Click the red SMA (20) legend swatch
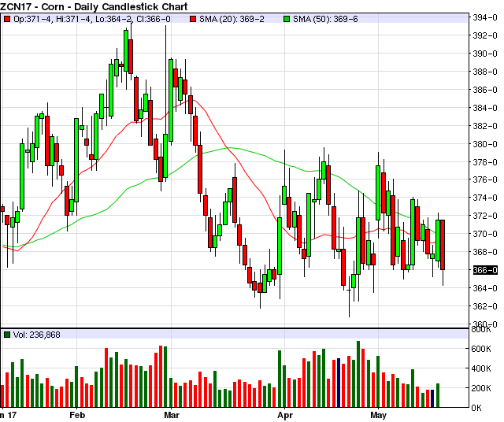Image resolution: width=504 pixels, height=422 pixels. click(x=193, y=19)
